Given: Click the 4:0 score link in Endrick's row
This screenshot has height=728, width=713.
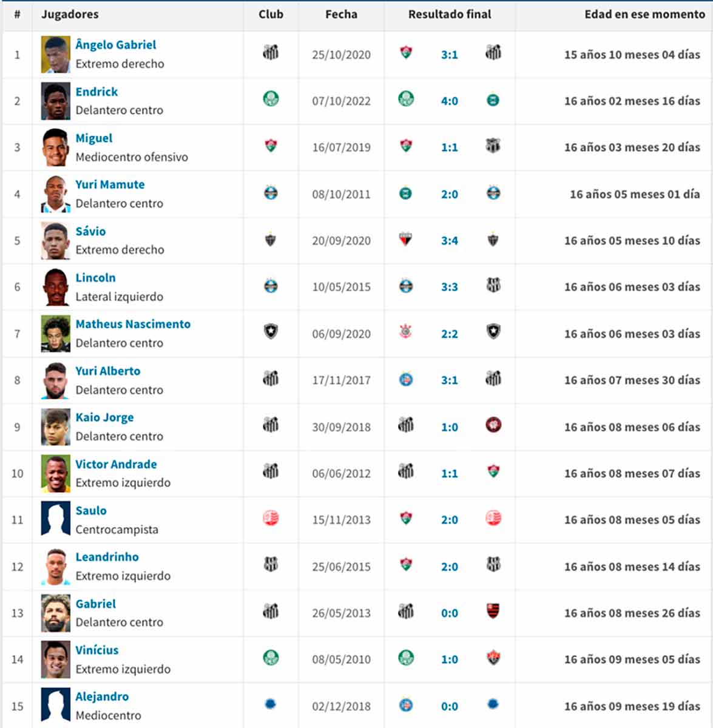Looking at the screenshot, I should pos(449,101).
